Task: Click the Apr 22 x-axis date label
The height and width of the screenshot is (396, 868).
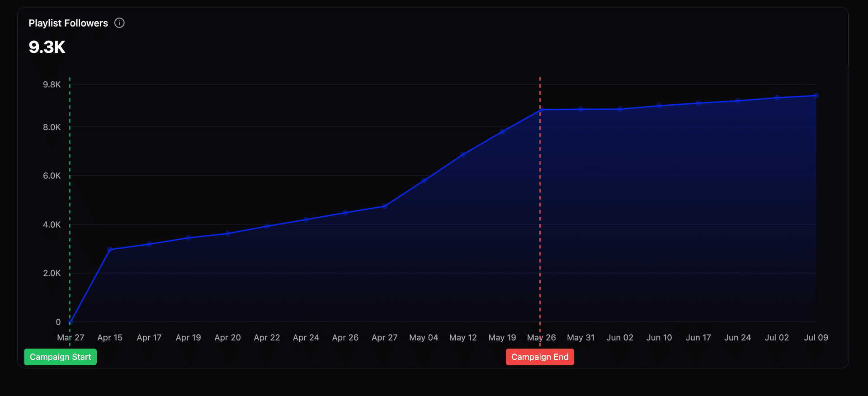Action: (x=267, y=337)
